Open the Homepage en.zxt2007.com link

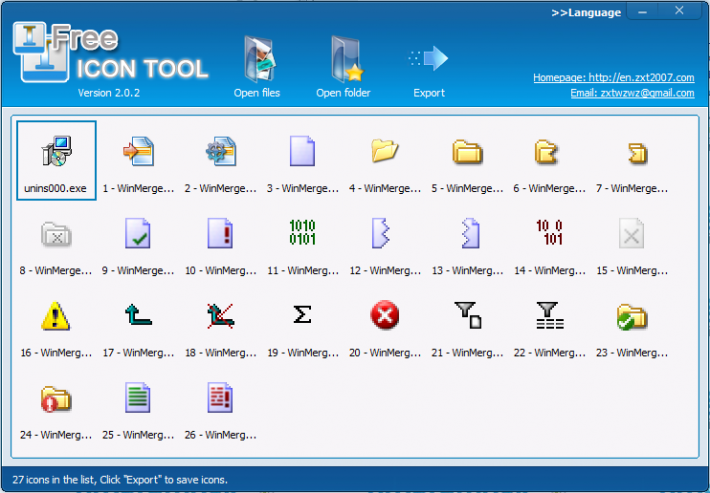pos(614,77)
